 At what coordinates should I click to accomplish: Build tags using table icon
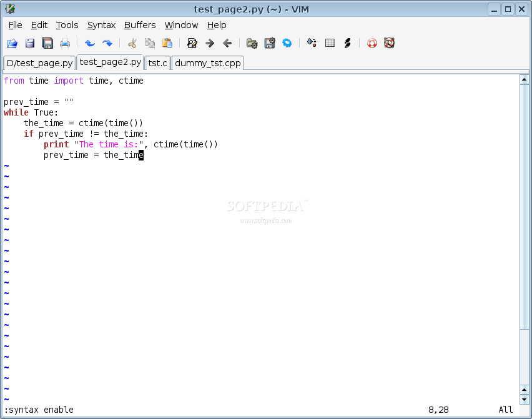(330, 43)
